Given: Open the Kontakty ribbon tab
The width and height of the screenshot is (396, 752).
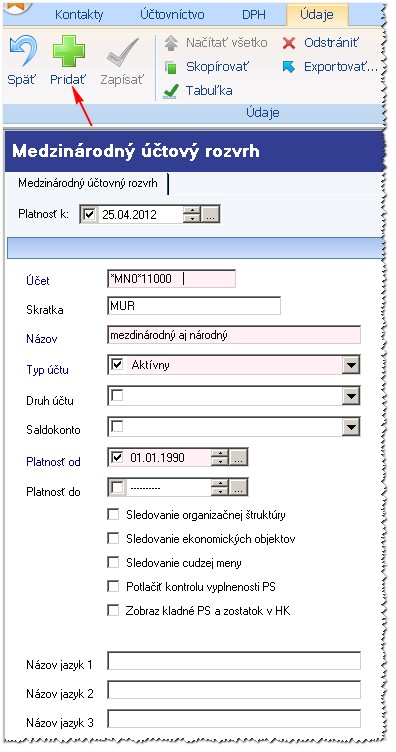Looking at the screenshot, I should (x=79, y=14).
